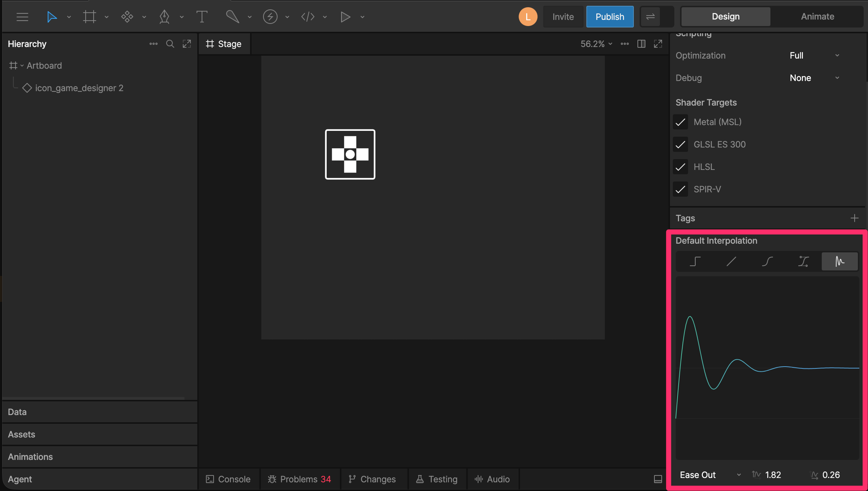Image resolution: width=868 pixels, height=491 pixels.
Task: Toggle the bottom panel layout icon
Action: (658, 479)
